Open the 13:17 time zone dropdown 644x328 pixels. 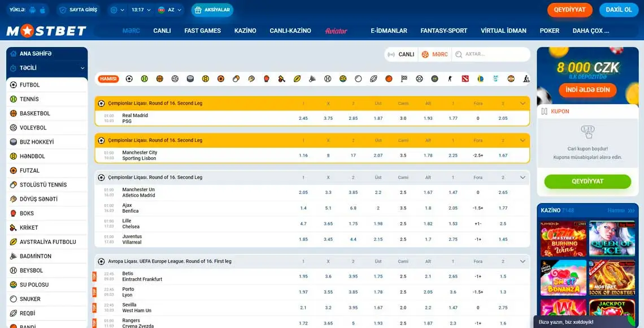[x=141, y=10]
